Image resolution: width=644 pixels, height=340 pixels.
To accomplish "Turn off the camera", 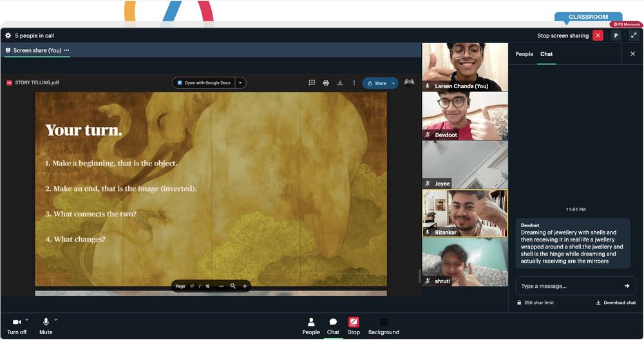I will (17, 326).
